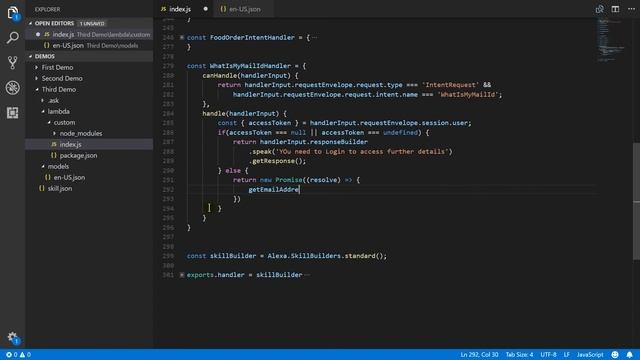The height and width of the screenshot is (360, 640).
Task: Click the JSON icon next to skill.json
Action: (42, 188)
